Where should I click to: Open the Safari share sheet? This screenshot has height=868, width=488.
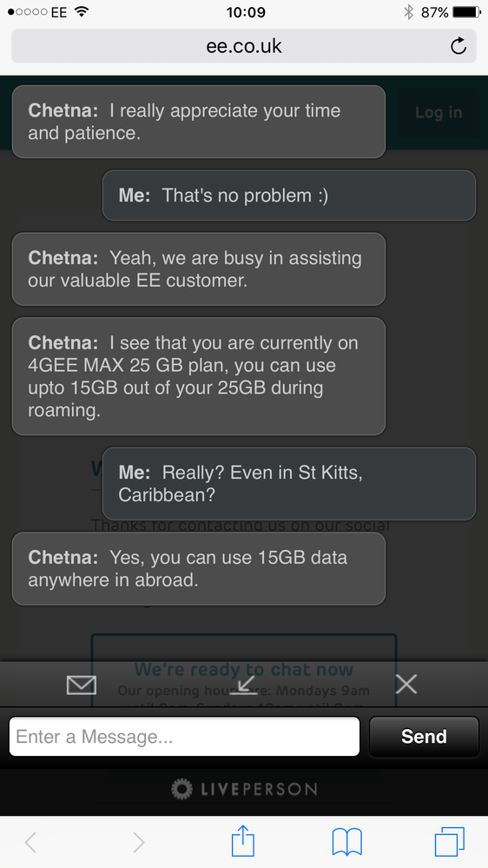[243, 842]
